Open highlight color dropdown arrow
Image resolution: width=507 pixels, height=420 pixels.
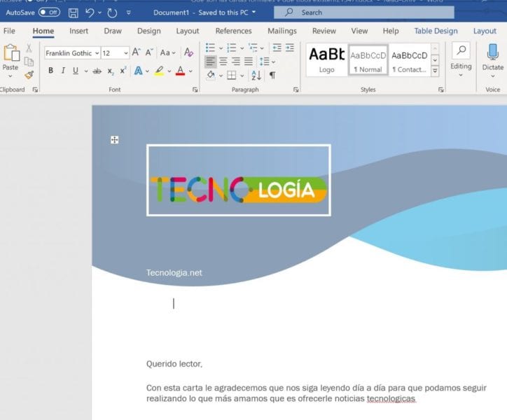169,71
